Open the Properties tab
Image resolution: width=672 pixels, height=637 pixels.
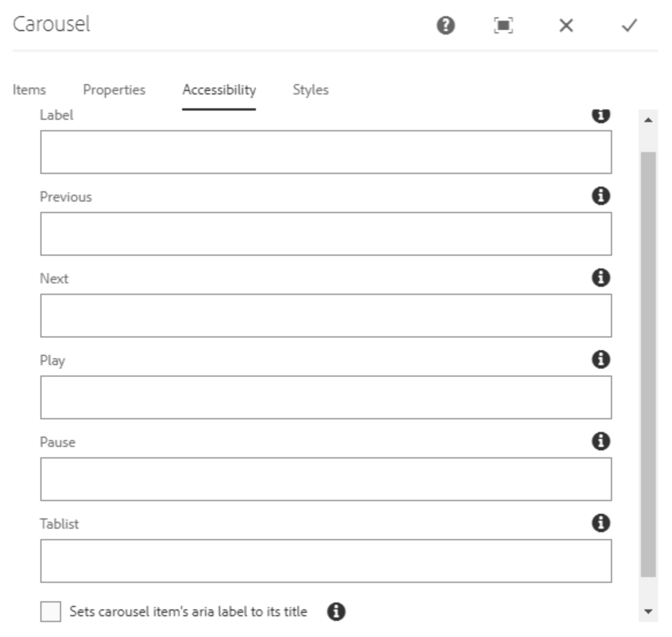(114, 90)
